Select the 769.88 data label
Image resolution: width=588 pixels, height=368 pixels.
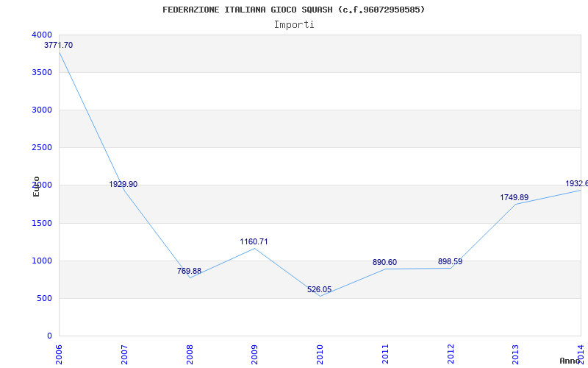[x=189, y=271]
